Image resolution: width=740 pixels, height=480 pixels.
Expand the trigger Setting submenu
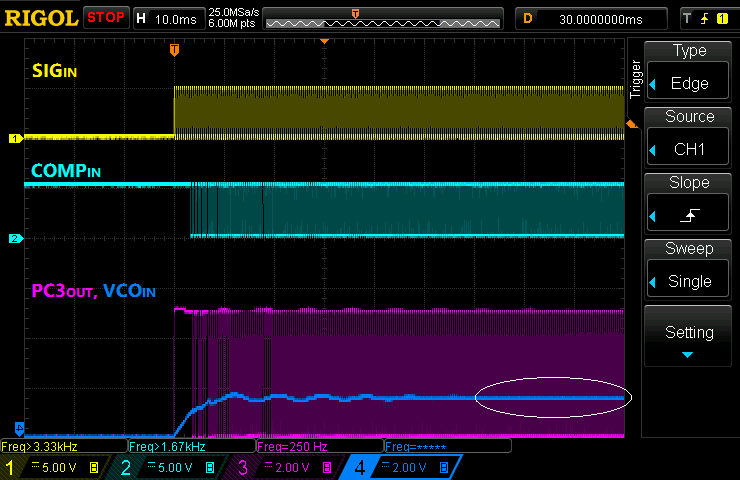(x=689, y=340)
